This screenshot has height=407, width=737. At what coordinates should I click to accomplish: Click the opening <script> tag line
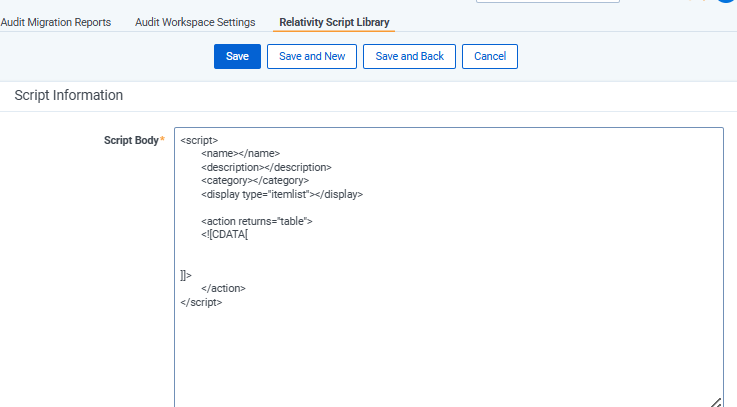199,140
